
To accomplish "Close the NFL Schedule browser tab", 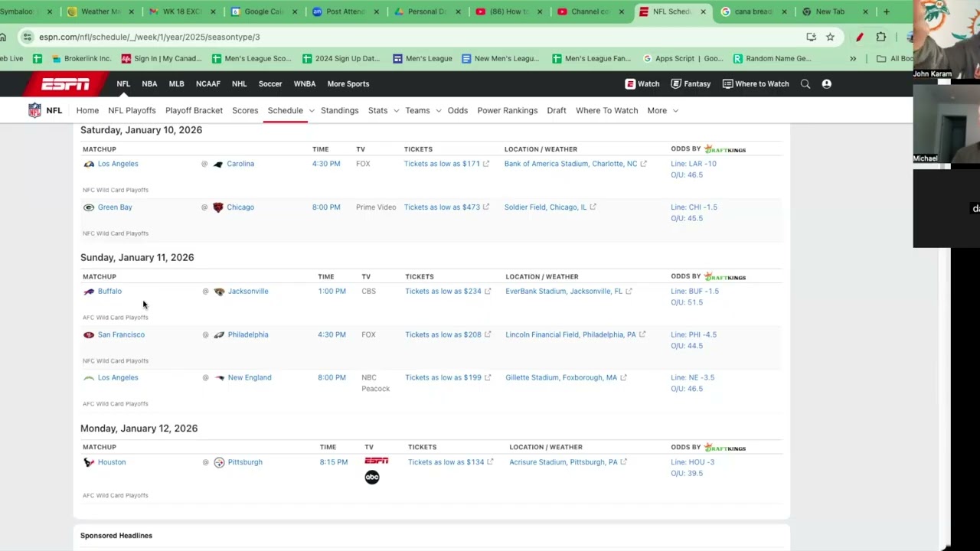I will 703,11.
